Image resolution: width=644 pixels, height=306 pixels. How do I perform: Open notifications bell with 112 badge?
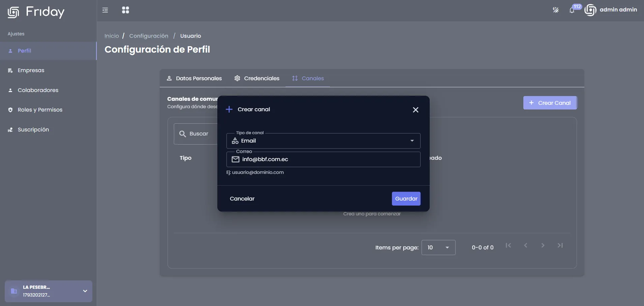click(x=572, y=10)
